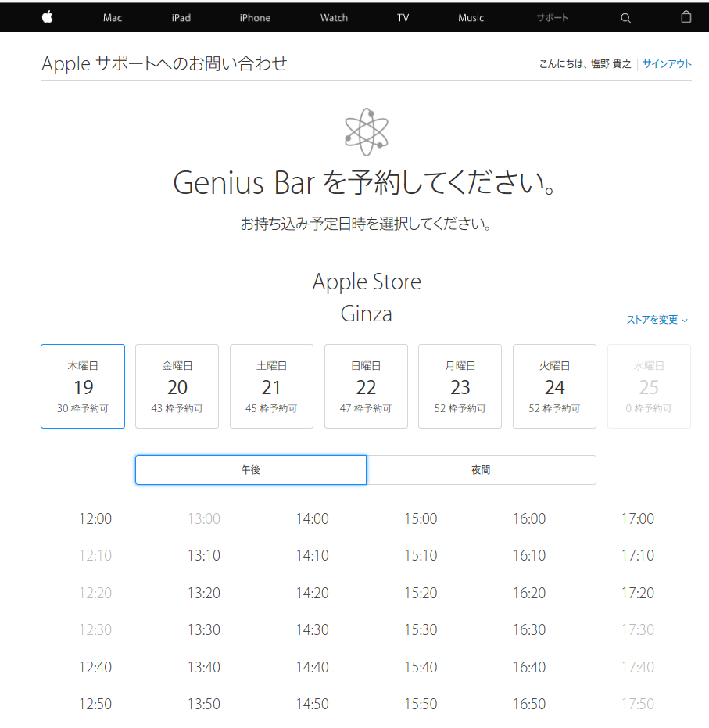Click the greyed-out 17:30 slot
709x728 pixels.
[x=638, y=629]
